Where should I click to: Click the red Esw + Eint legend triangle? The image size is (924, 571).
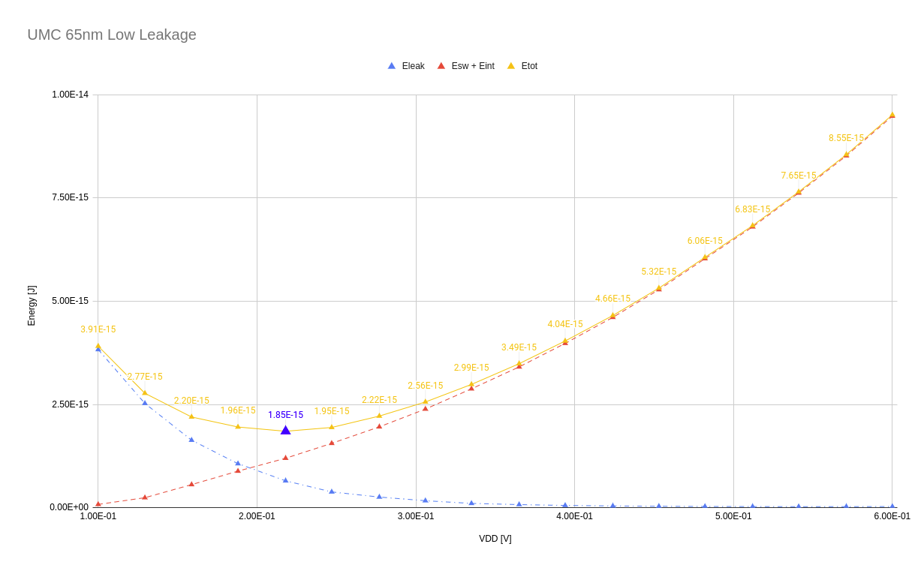click(441, 66)
